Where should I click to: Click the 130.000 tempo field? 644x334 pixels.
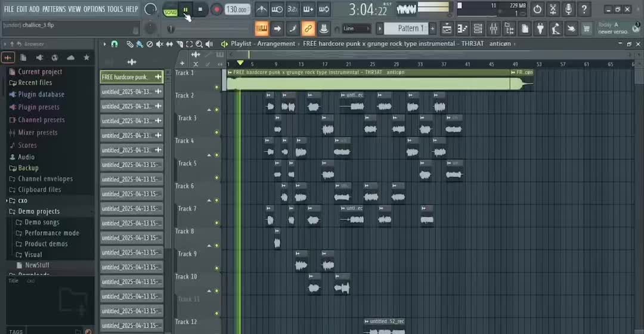pyautogui.click(x=237, y=10)
